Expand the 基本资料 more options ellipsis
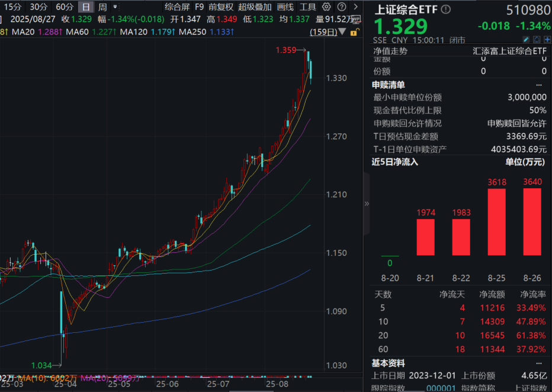Screen dimensions: 552x392 click(538, 363)
